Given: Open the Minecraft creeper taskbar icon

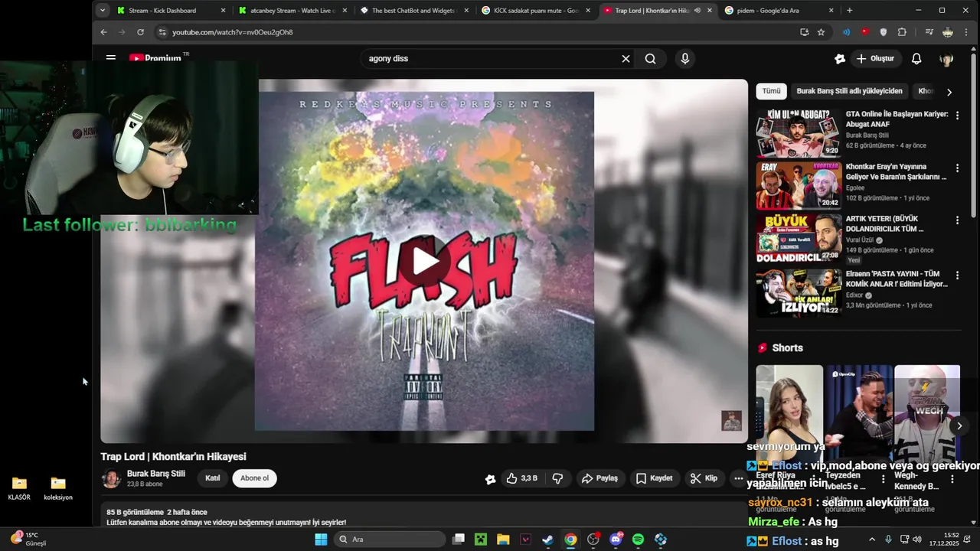Looking at the screenshot, I should [x=480, y=540].
